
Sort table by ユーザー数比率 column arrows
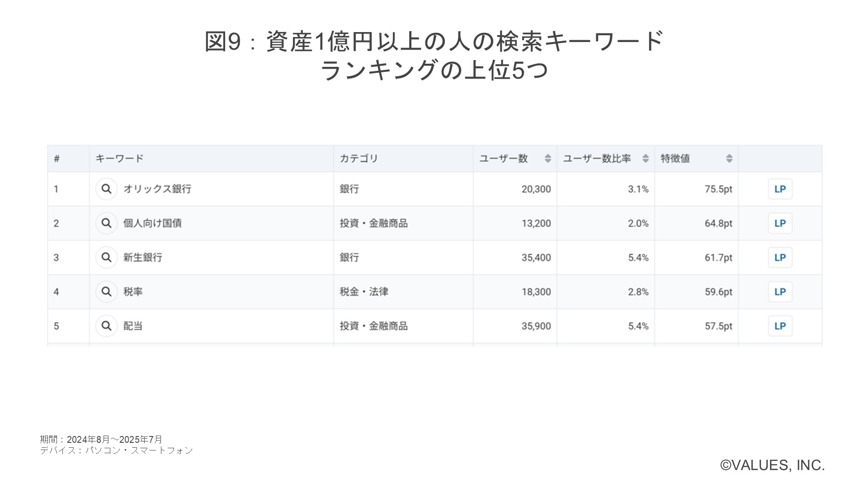(646, 159)
